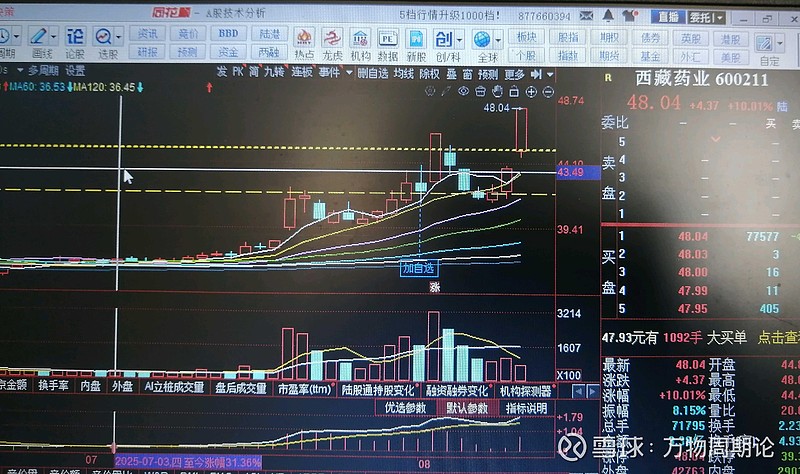The height and width of the screenshot is (474, 800).
Task: Click the 优选参数 optimized parameters button
Action: tap(406, 408)
